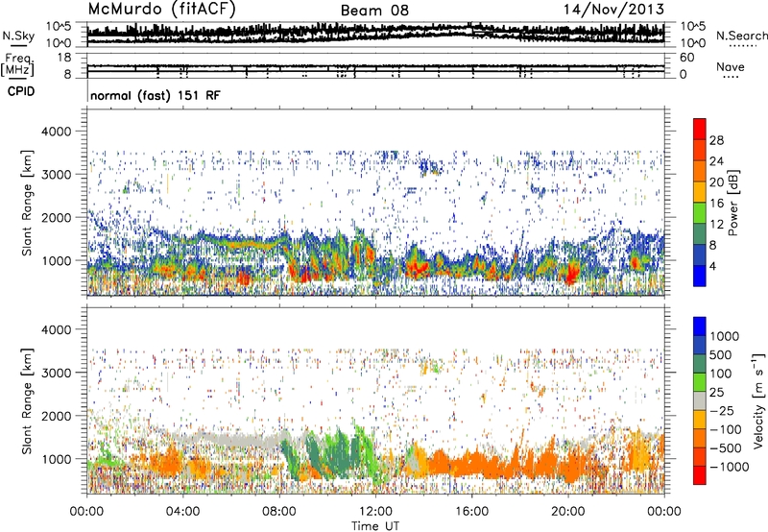Click the right-side '10^5' noise tick

692,26
